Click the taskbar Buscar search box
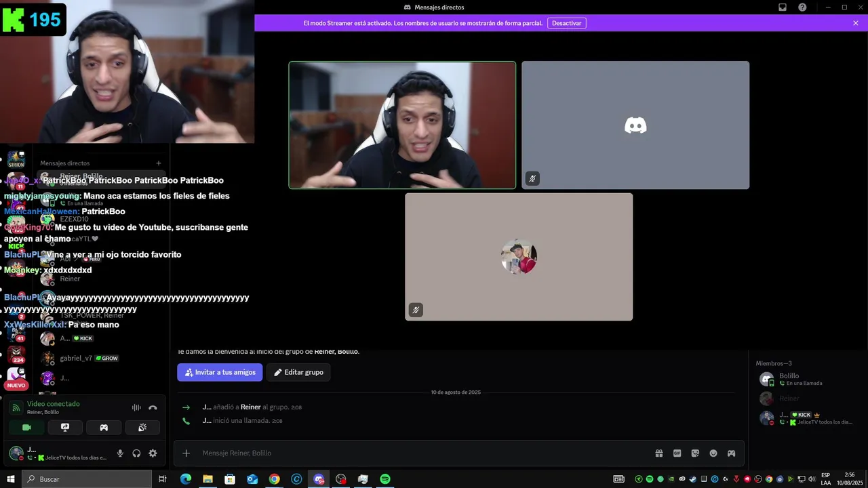The image size is (868, 488). pos(87,479)
